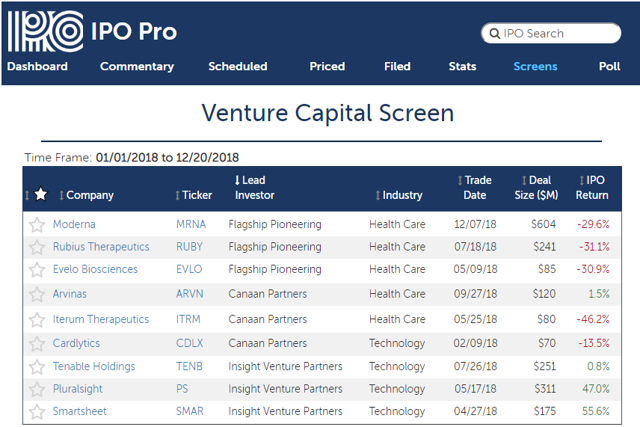Open the Dashboard menu

click(x=37, y=66)
